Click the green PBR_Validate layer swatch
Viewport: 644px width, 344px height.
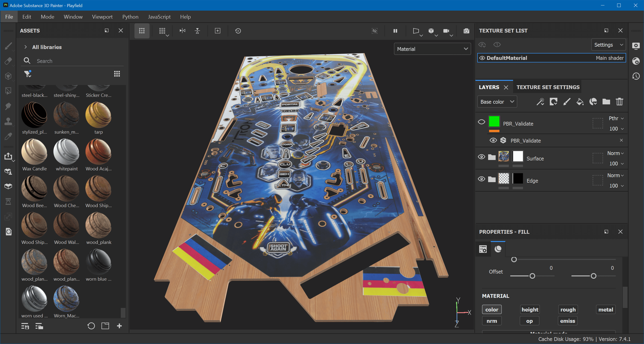pyautogui.click(x=494, y=122)
